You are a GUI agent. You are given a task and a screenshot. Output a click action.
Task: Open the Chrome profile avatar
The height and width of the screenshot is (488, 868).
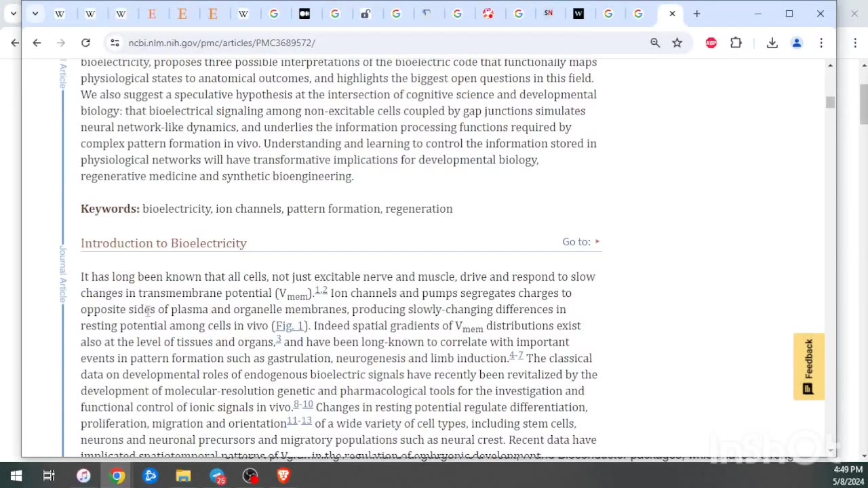point(797,43)
